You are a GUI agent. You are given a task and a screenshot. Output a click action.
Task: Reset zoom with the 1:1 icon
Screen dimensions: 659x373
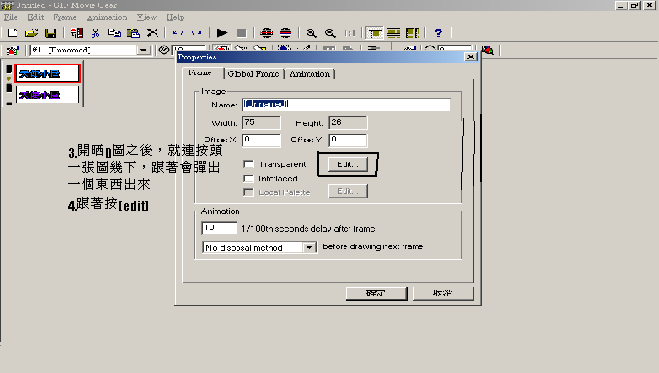pyautogui.click(x=350, y=33)
